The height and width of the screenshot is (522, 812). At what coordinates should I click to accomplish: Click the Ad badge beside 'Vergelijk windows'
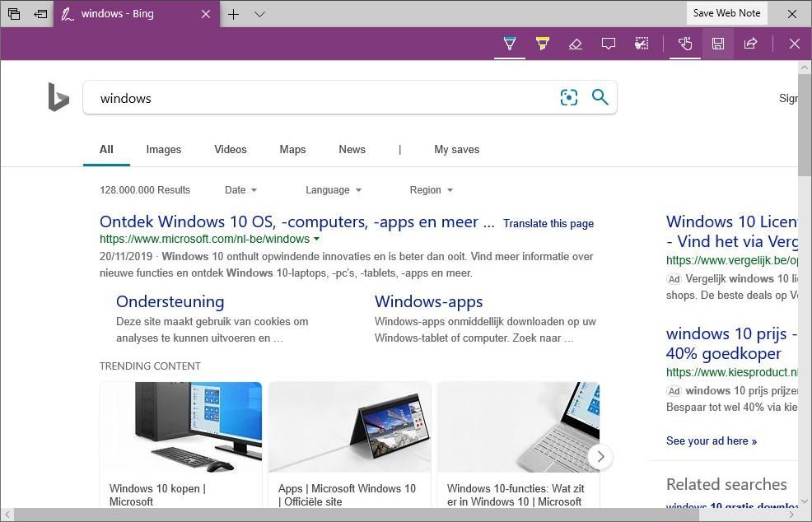coord(674,279)
